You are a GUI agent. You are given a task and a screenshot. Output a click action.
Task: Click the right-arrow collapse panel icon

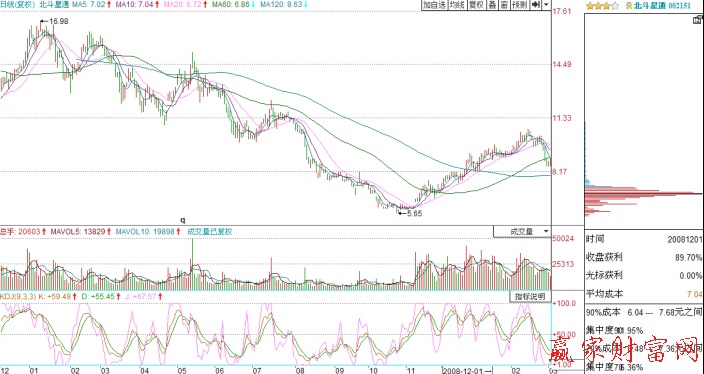pyautogui.click(x=536, y=5)
